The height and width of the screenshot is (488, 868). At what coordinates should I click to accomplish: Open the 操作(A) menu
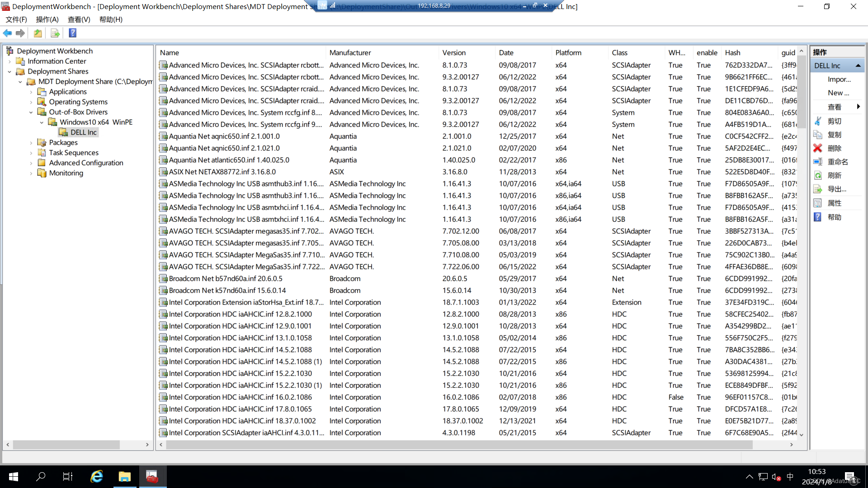(x=47, y=19)
